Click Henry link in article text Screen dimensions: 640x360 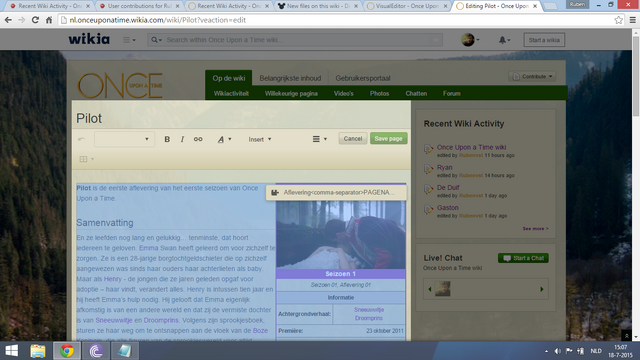(113, 279)
